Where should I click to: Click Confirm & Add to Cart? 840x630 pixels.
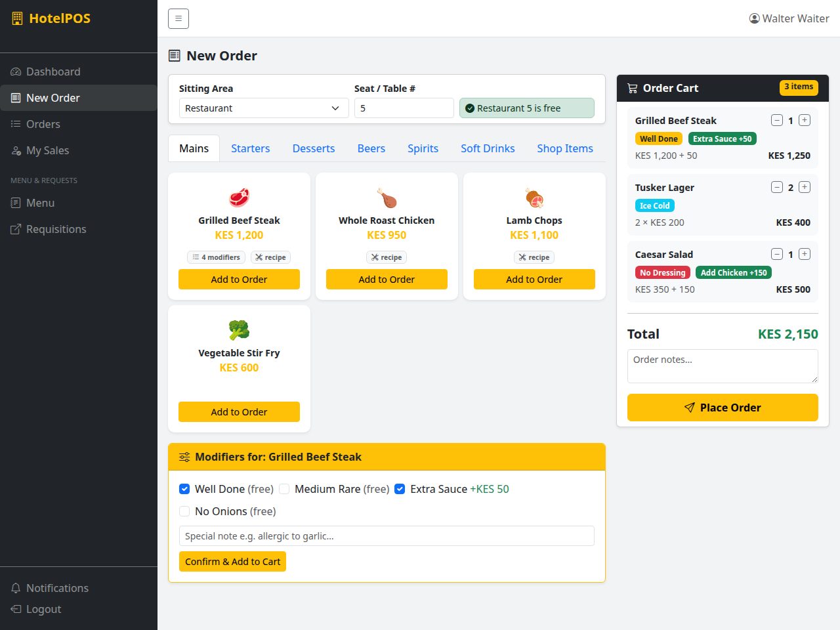pos(232,562)
